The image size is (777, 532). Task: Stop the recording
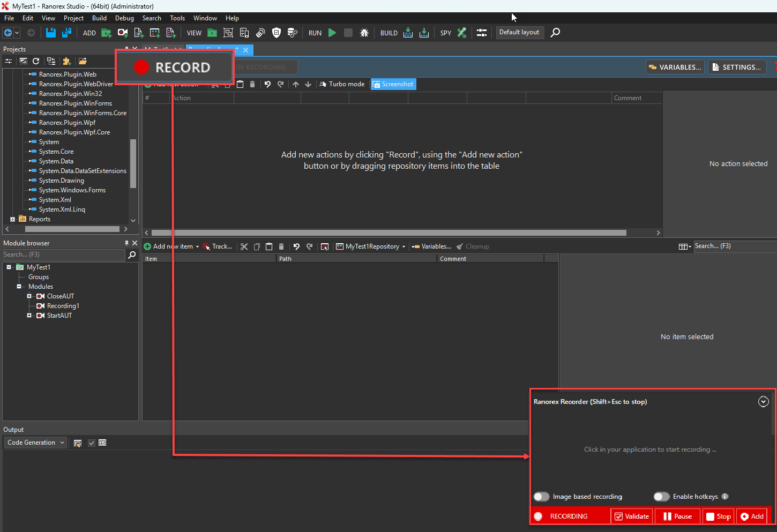click(x=719, y=516)
